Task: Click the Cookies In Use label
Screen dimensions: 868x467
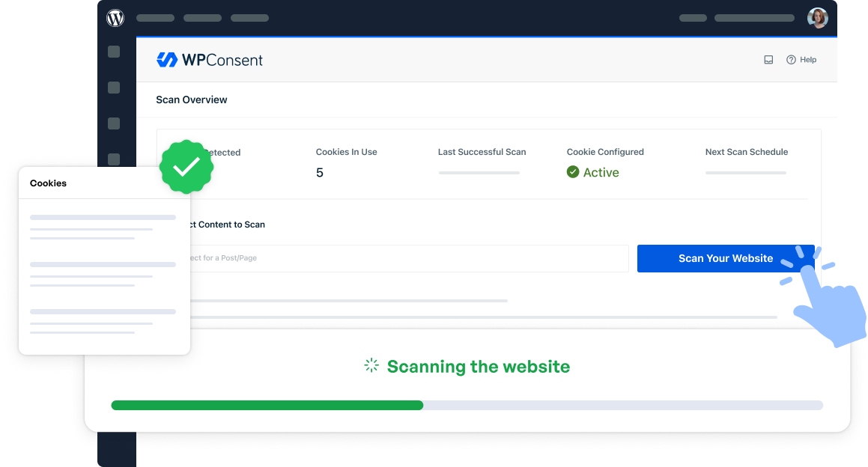Action: click(347, 152)
